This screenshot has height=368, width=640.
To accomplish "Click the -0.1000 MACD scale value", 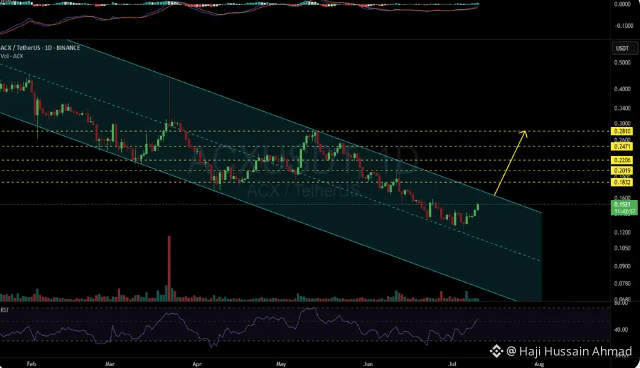I will click(x=624, y=26).
